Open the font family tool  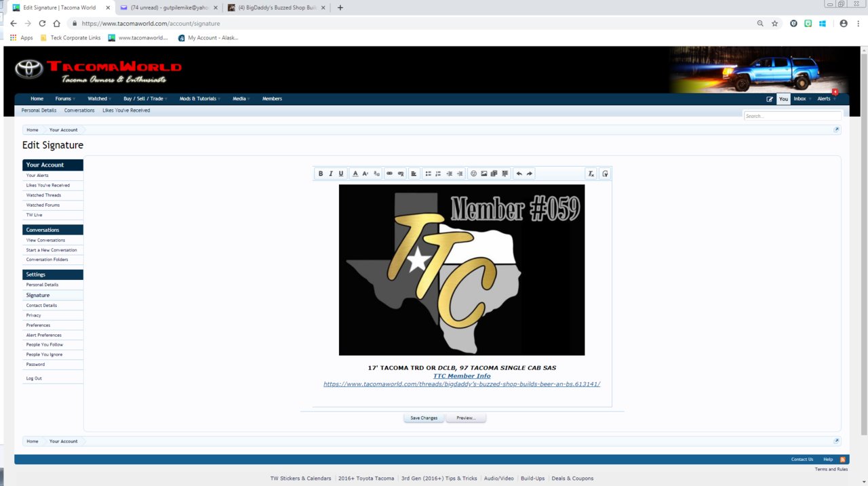point(376,174)
